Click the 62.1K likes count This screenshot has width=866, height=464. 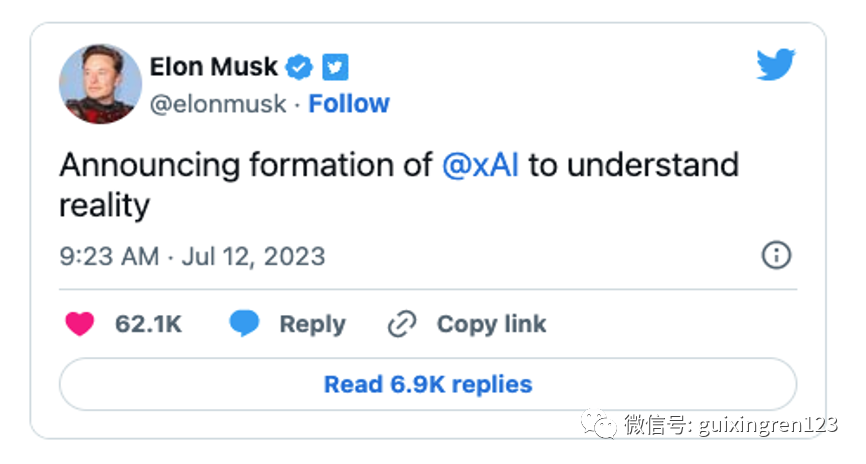[x=148, y=324]
